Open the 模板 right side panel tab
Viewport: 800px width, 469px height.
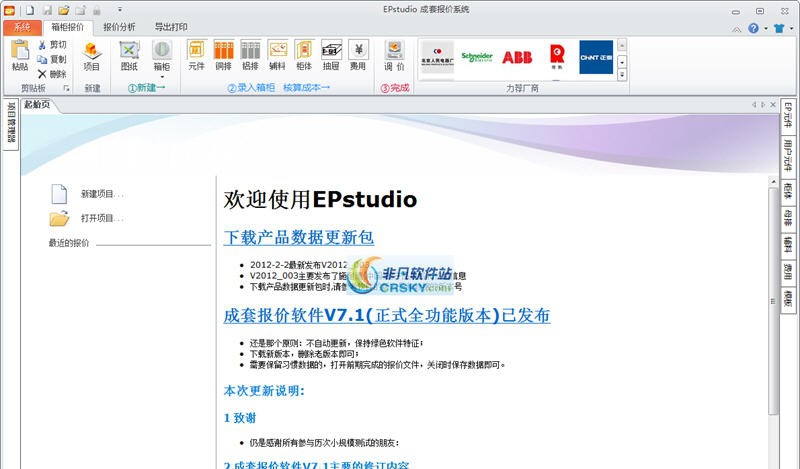[x=788, y=300]
